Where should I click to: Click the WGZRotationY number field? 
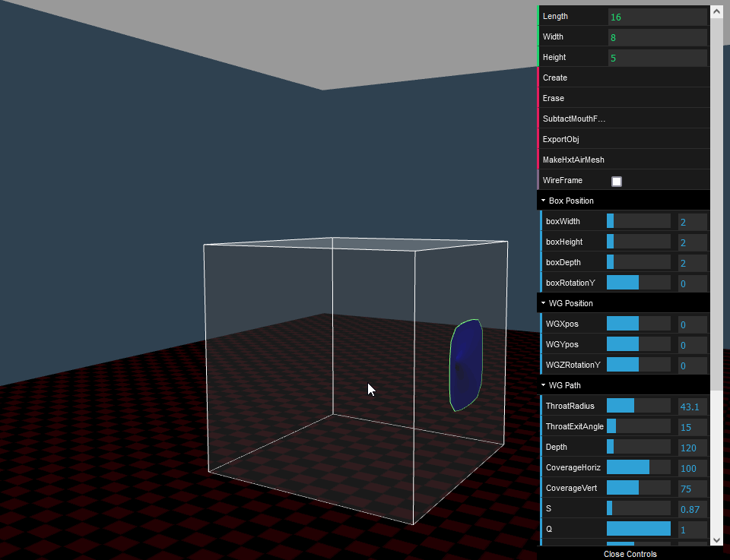692,365
